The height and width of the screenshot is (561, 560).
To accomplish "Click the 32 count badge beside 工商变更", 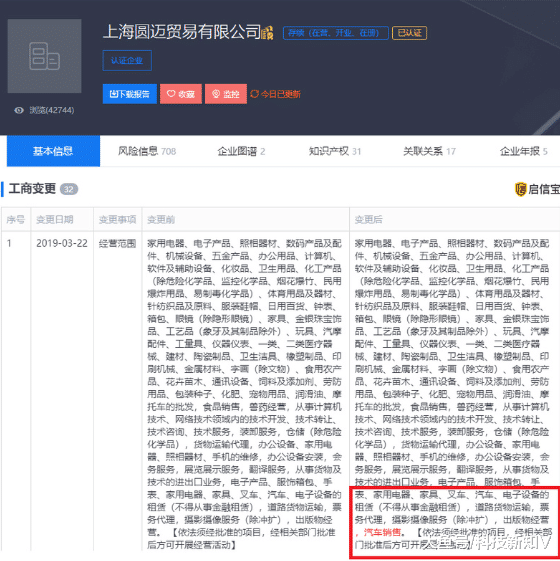I will [x=69, y=189].
